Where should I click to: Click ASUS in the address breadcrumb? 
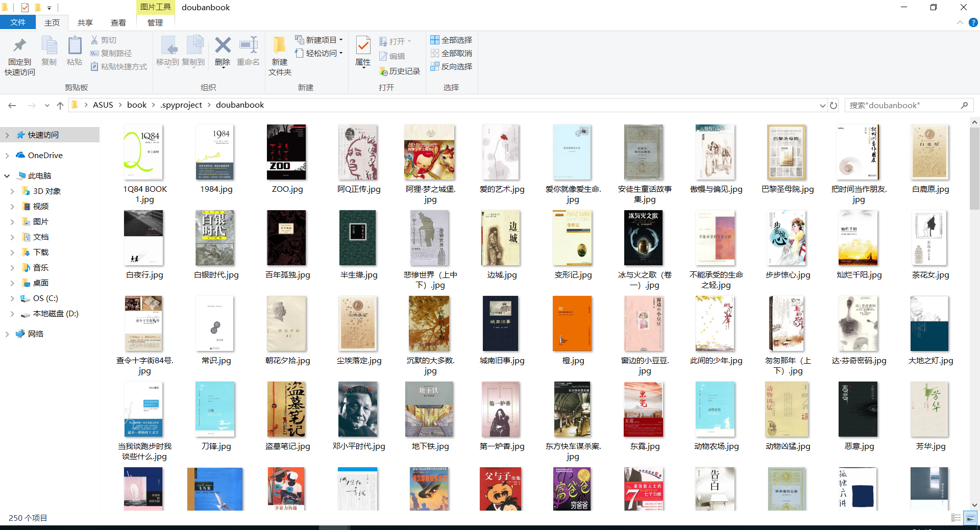point(103,105)
